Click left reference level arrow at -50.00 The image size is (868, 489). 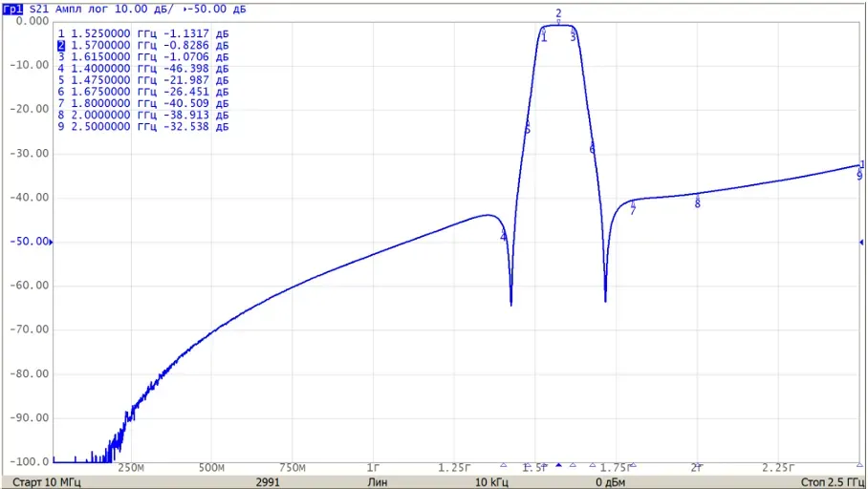tap(51, 242)
